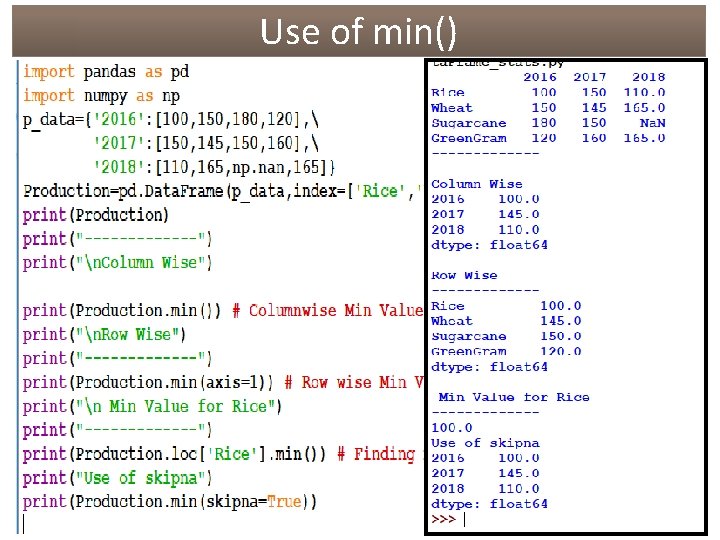This screenshot has height=540, width=720.
Task: Click the print("\n Min Value for Rice") line
Action: pos(152,406)
